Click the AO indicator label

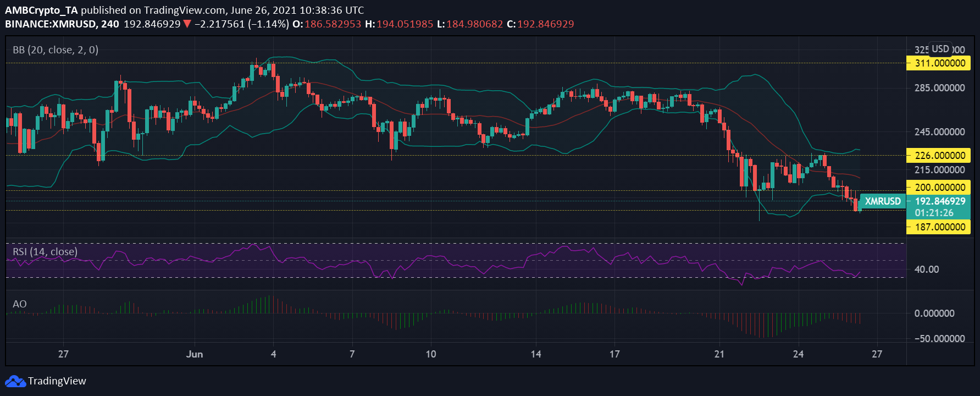pos(20,304)
